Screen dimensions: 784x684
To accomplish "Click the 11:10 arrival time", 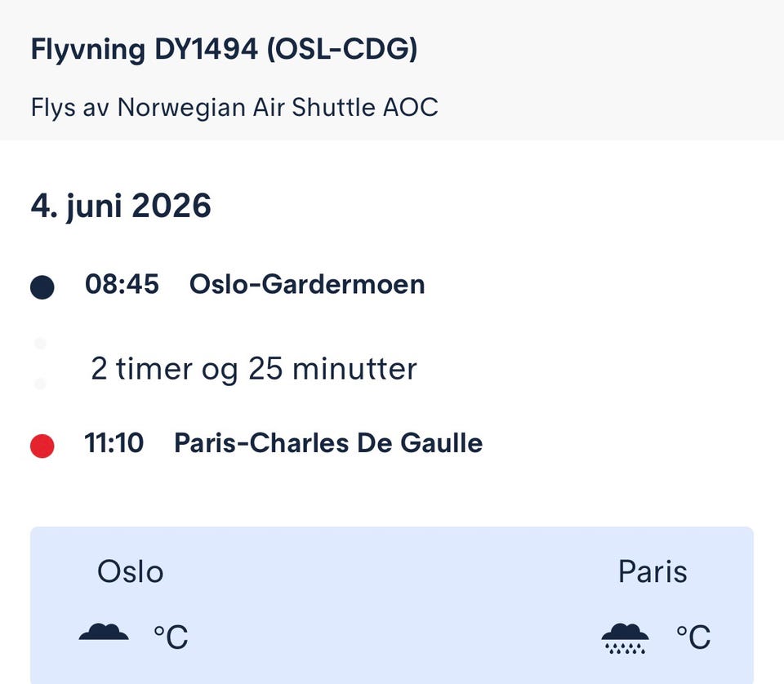I will click(114, 443).
